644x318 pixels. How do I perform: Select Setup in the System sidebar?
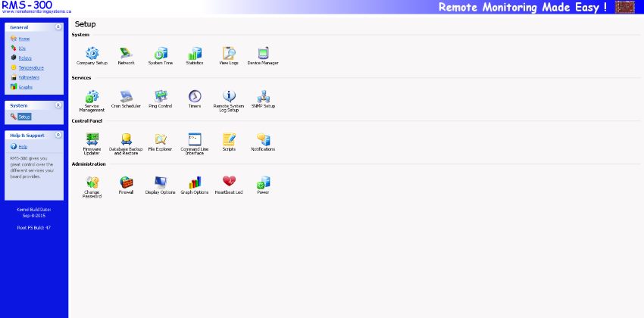point(23,117)
